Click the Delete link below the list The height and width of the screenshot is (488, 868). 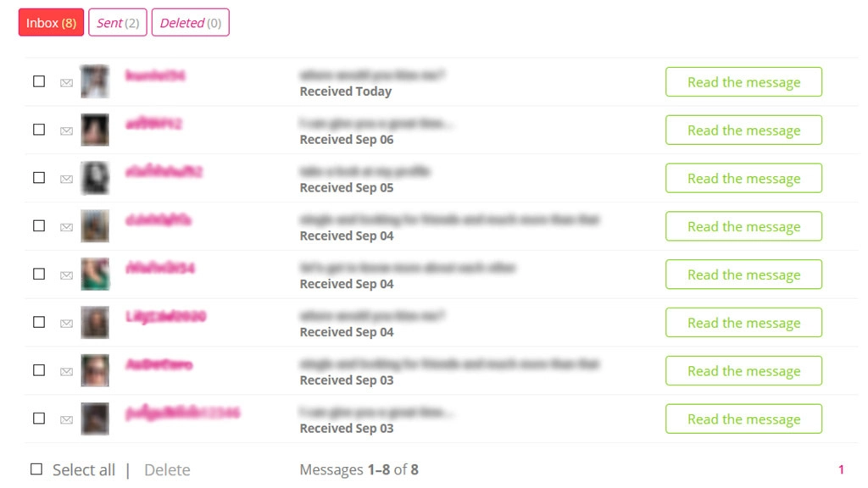(167, 470)
